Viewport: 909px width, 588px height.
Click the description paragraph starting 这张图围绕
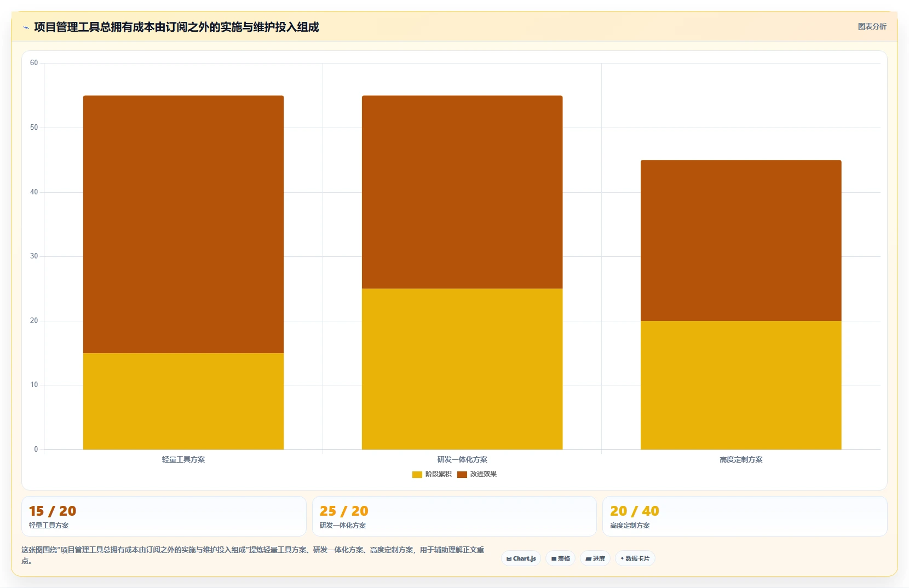pyautogui.click(x=252, y=555)
